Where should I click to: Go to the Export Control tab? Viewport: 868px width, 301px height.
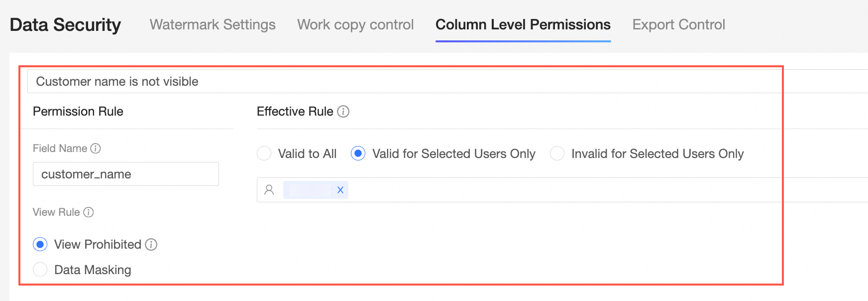(678, 24)
